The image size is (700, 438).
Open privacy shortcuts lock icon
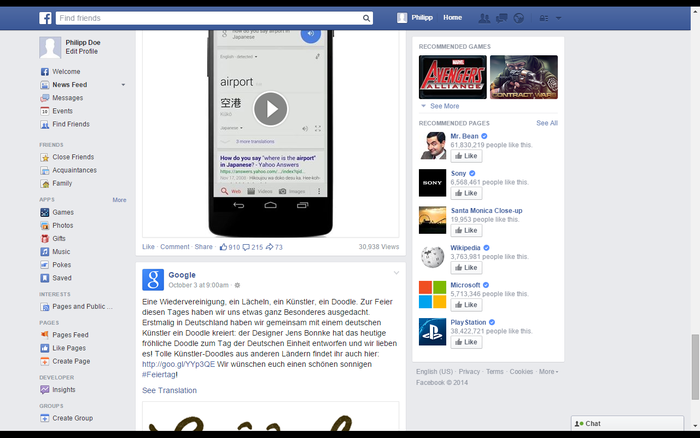click(x=544, y=18)
